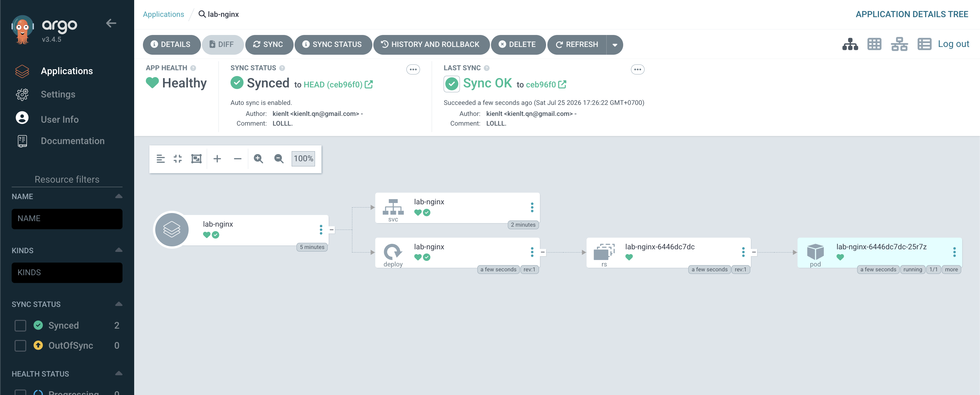Select the lab-nginx deploy node
The width and height of the screenshot is (980, 395).
point(457,253)
